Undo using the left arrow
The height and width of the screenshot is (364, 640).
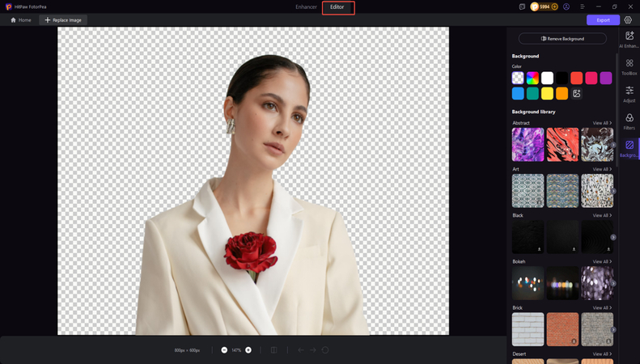pos(301,350)
